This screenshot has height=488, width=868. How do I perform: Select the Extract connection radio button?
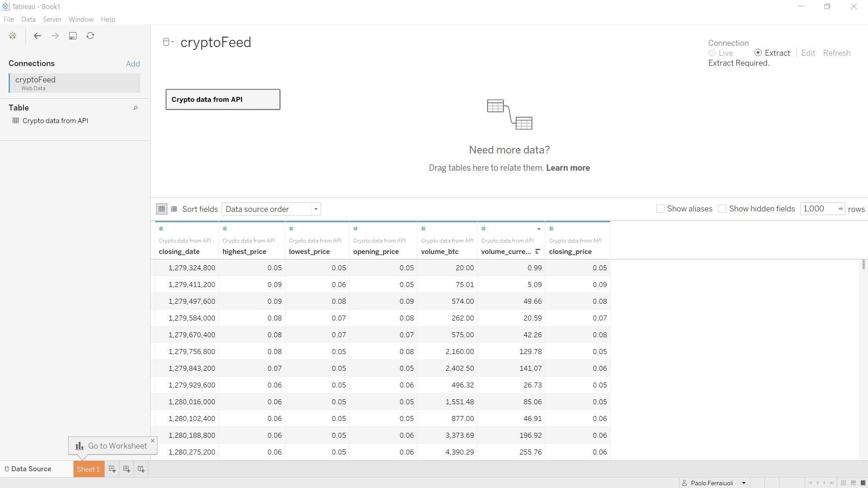point(758,53)
